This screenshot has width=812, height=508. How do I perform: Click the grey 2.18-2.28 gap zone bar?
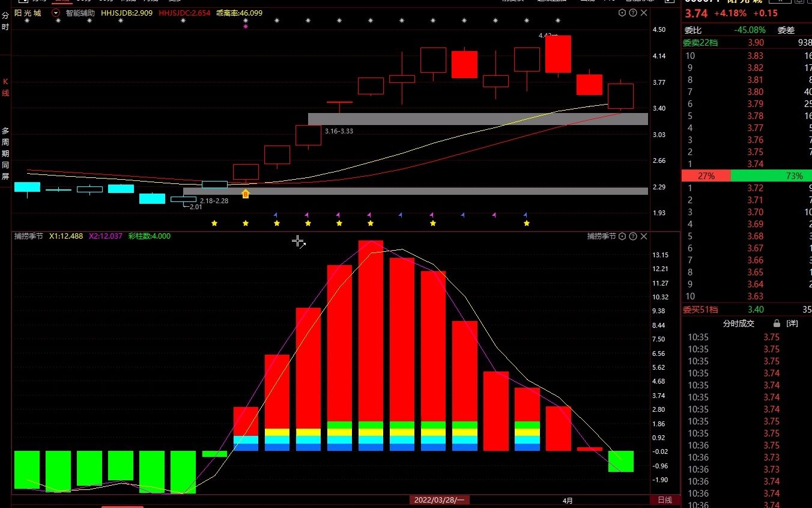click(x=416, y=191)
